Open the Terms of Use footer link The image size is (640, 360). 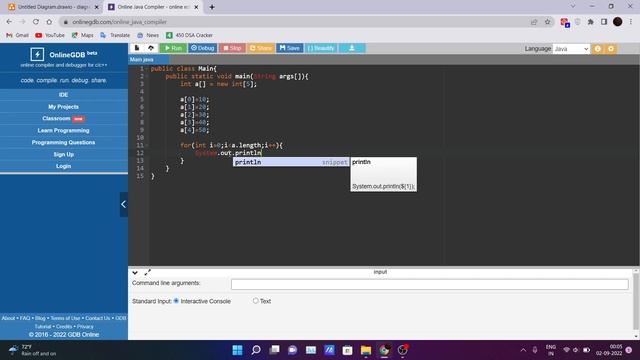pos(65,318)
